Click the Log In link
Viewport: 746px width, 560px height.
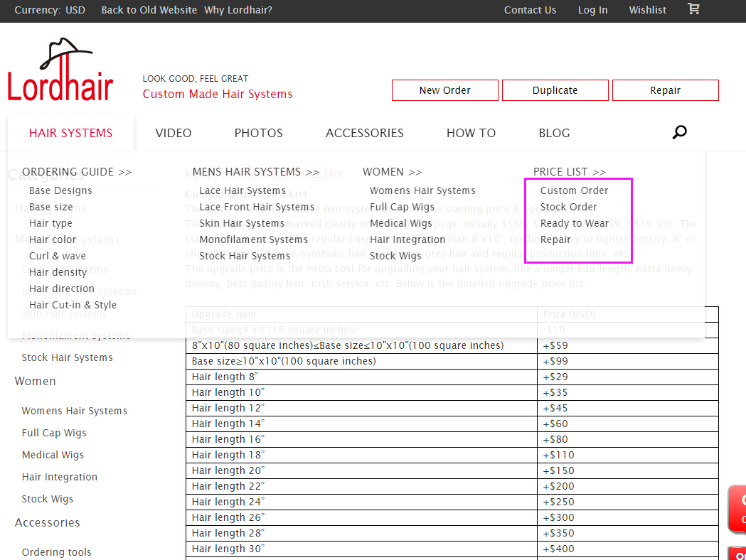(593, 10)
